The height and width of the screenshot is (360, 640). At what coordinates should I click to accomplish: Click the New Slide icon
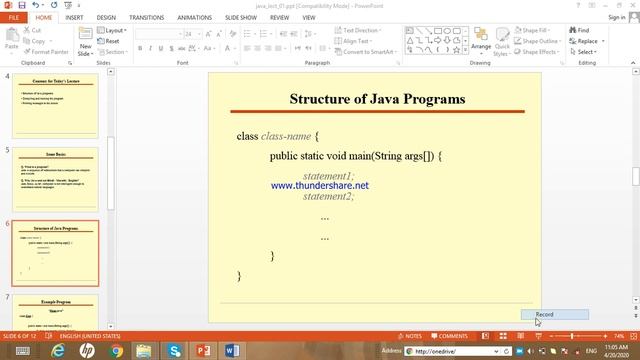[85, 34]
